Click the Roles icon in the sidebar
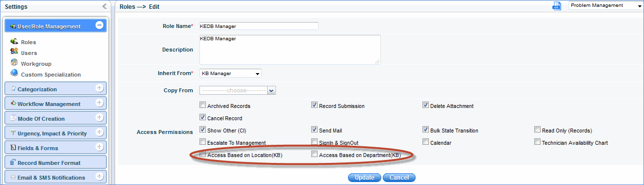 14,42
